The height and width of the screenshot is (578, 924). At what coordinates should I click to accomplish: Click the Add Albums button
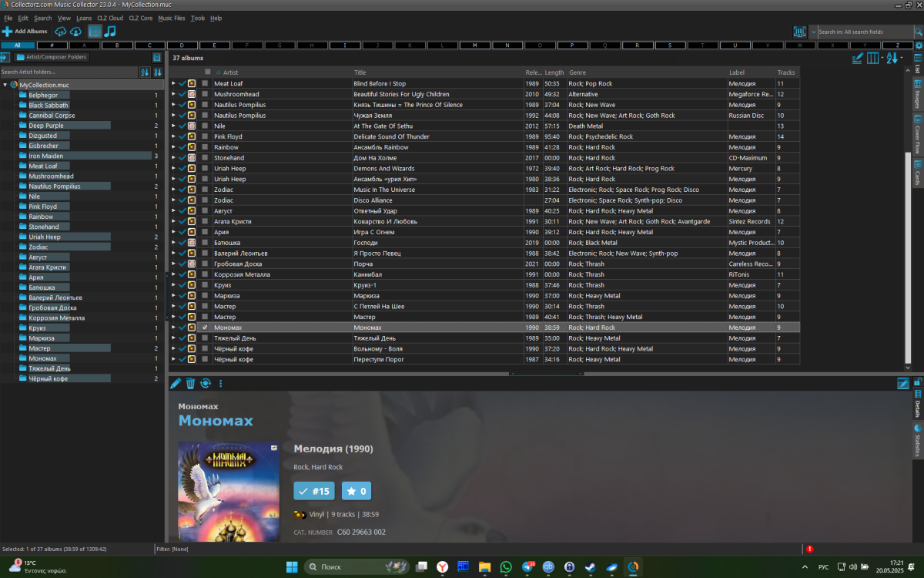click(x=25, y=32)
